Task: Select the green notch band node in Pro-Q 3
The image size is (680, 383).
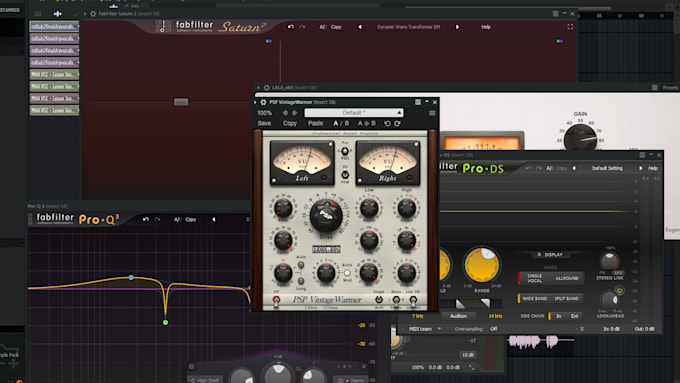Action: (x=165, y=322)
